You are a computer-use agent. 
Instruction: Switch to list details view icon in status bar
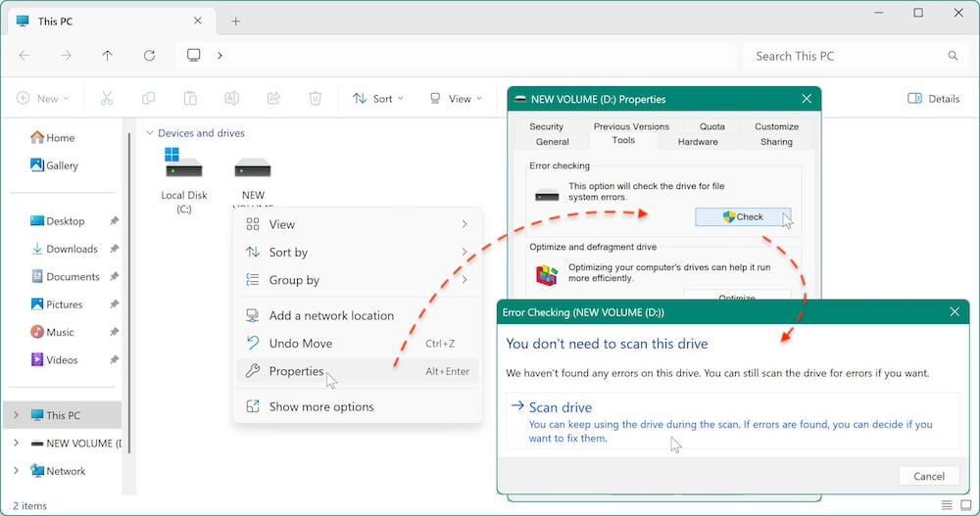point(947,505)
